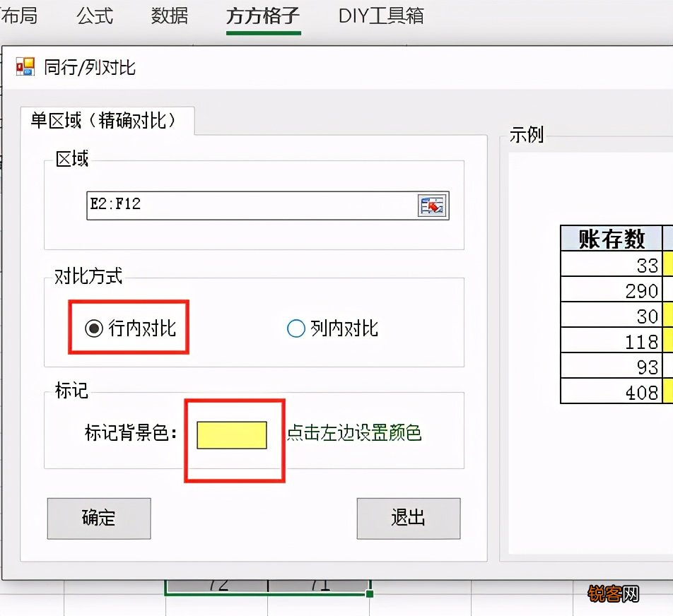The height and width of the screenshot is (616, 673).
Task: Open the 公式 ribbon tab
Action: point(95,16)
